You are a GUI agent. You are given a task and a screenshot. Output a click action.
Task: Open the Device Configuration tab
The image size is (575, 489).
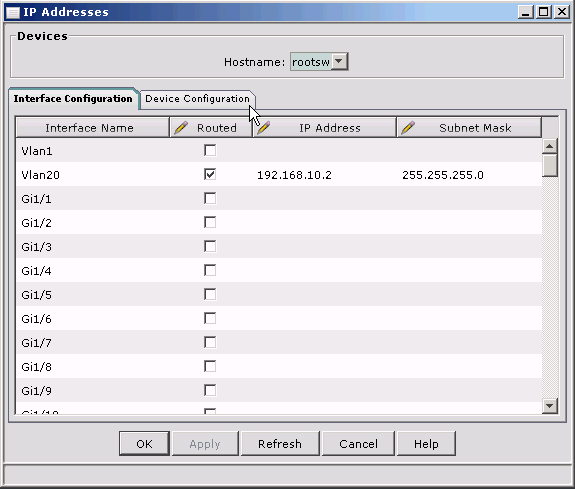click(x=197, y=99)
